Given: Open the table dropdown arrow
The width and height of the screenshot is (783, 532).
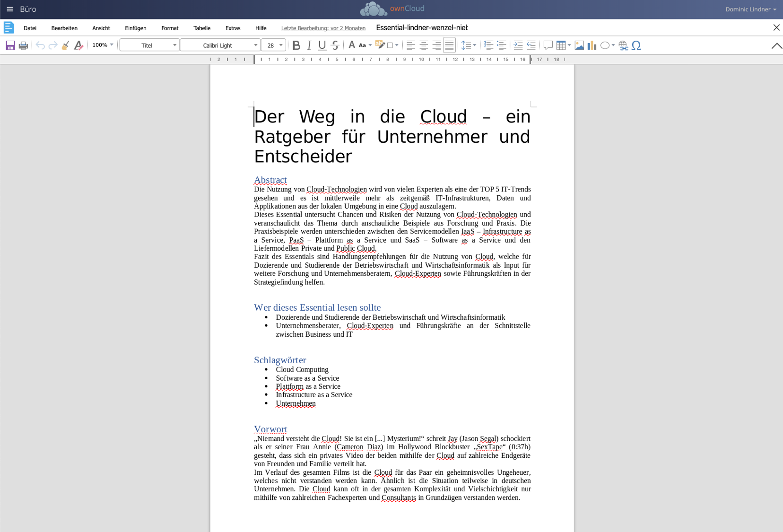Looking at the screenshot, I should (569, 45).
